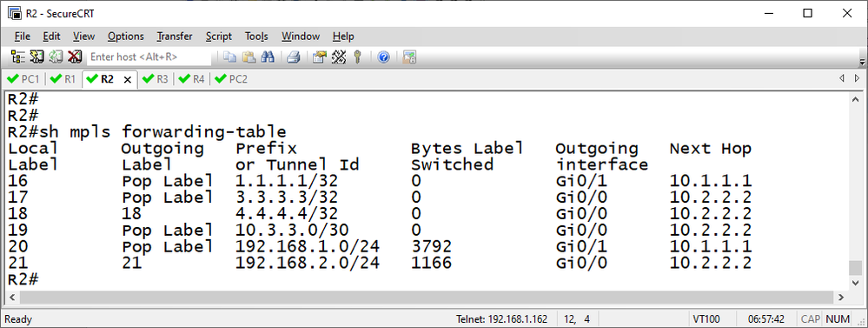
Task: Click the public key agent icon
Action: tap(357, 57)
